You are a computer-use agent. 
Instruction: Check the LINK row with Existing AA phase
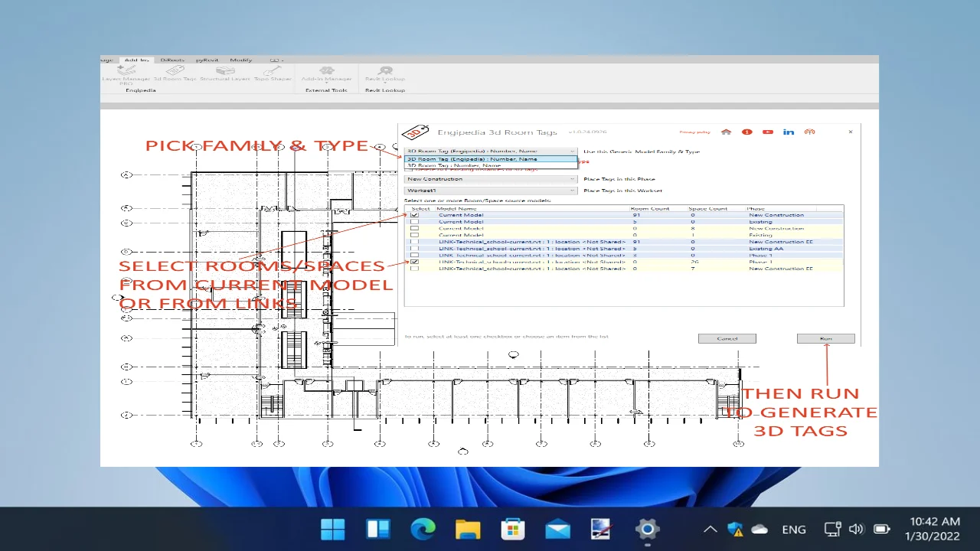point(415,249)
